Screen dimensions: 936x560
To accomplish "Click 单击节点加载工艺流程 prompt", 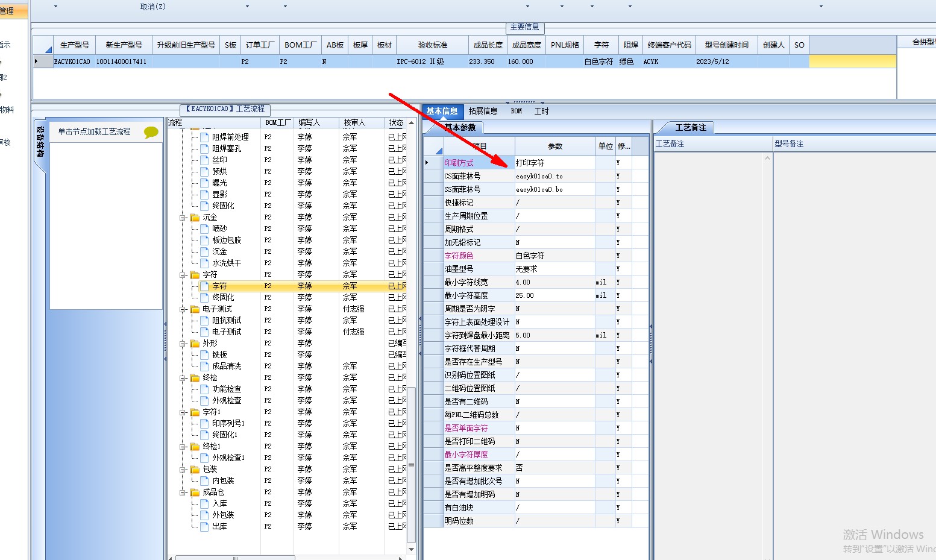I will (x=94, y=131).
